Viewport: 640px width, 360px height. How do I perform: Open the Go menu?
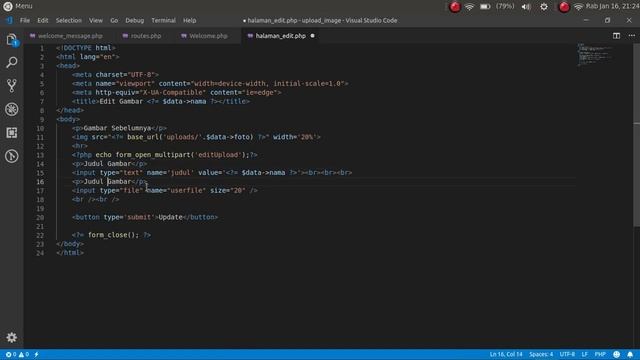(x=114, y=20)
